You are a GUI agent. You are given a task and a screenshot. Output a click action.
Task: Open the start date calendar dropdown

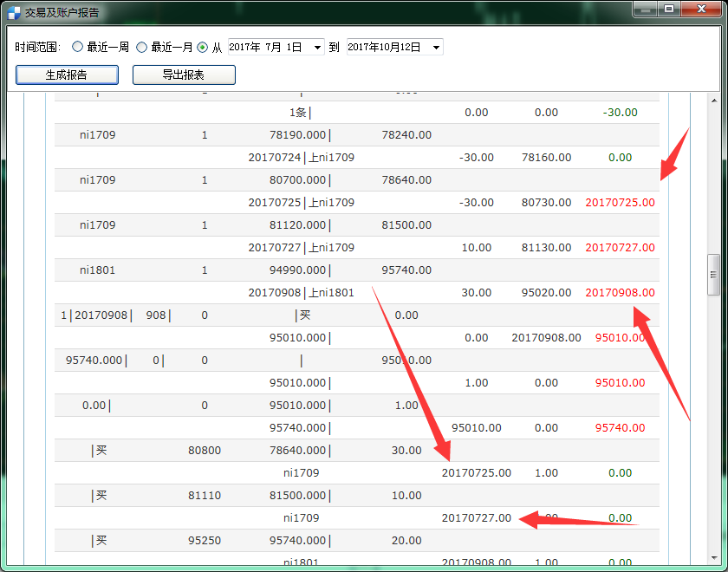coord(316,47)
